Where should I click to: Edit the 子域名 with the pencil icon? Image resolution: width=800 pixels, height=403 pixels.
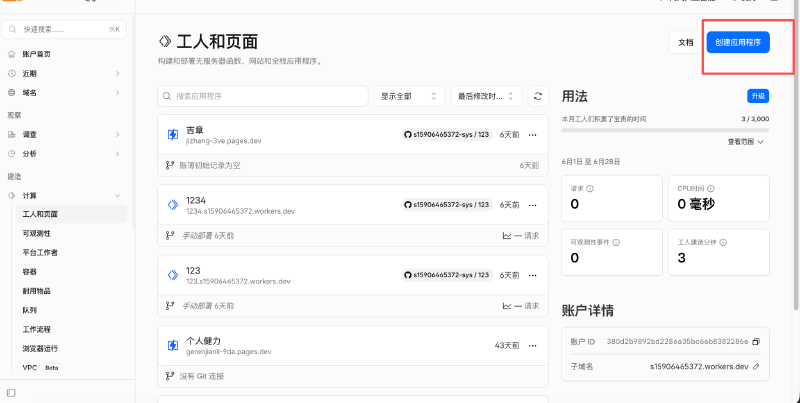pyautogui.click(x=756, y=366)
